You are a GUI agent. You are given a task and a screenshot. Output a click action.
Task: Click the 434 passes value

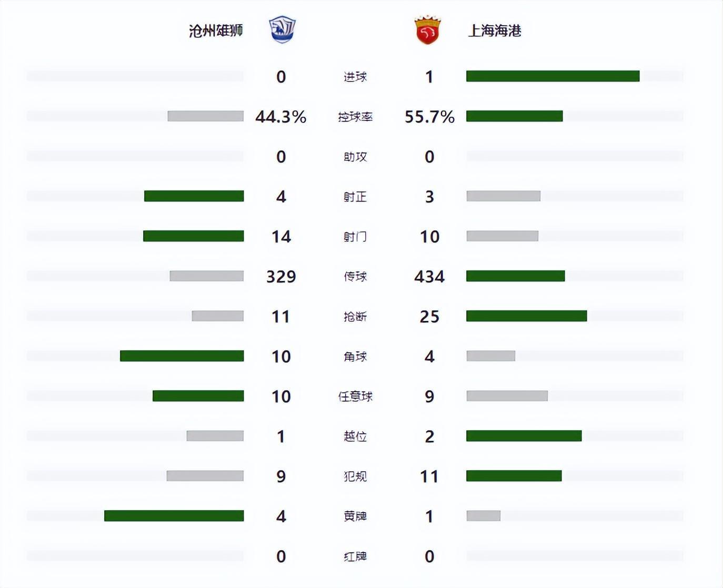point(429,277)
